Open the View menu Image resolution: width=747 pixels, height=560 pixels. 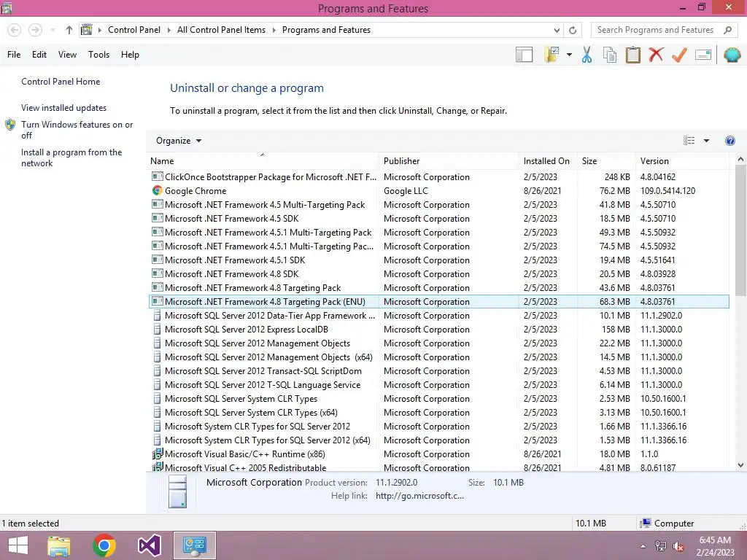click(x=67, y=55)
